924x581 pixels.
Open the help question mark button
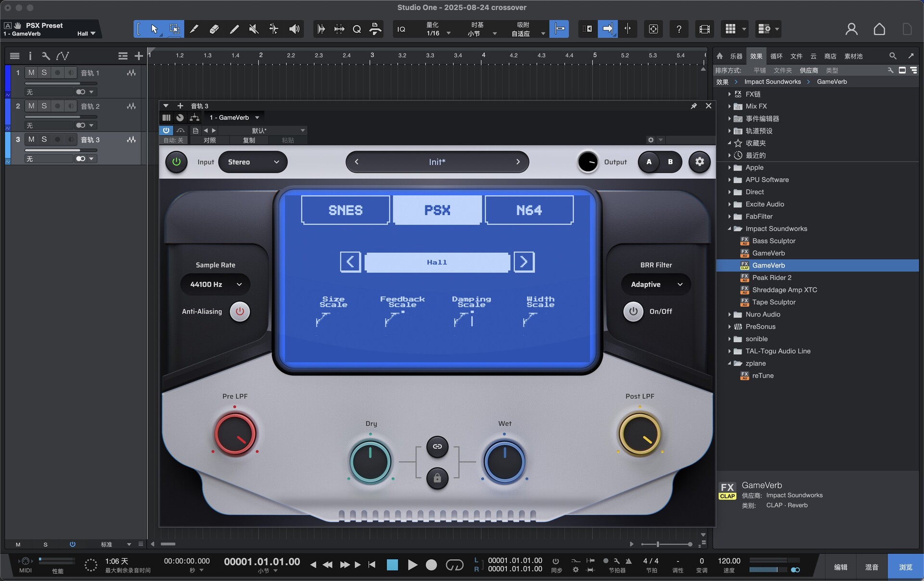679,29
